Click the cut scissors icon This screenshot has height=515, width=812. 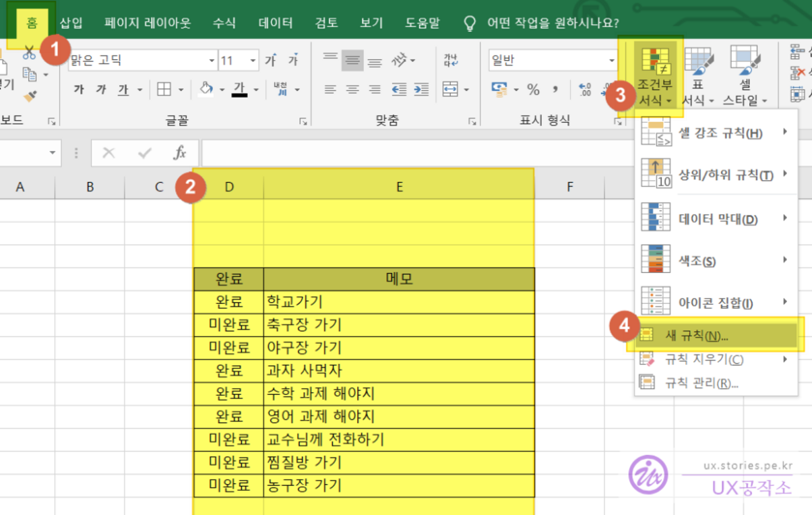coord(30,53)
